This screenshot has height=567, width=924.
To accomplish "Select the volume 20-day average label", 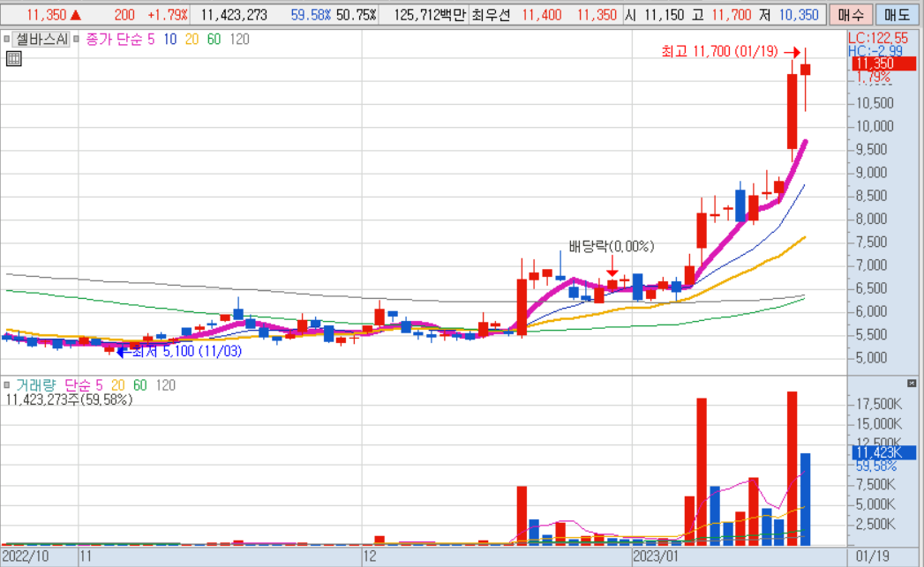I will 118,385.
